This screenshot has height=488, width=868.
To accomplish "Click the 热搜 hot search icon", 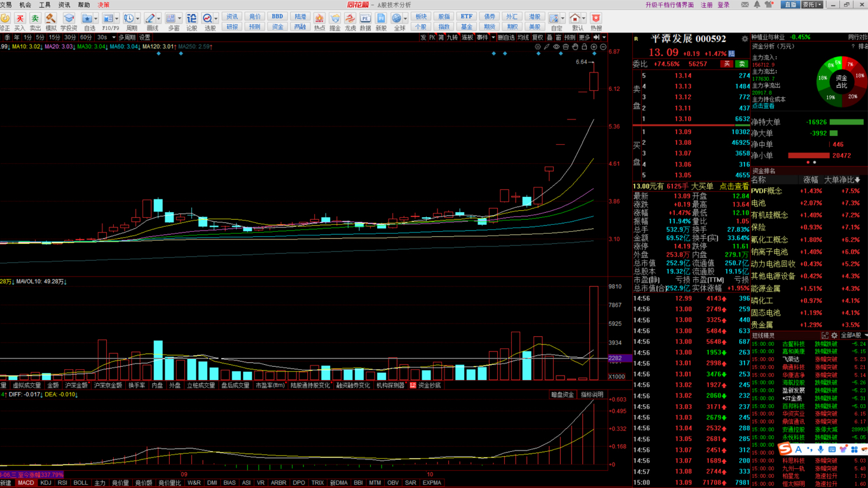I will [x=596, y=21].
